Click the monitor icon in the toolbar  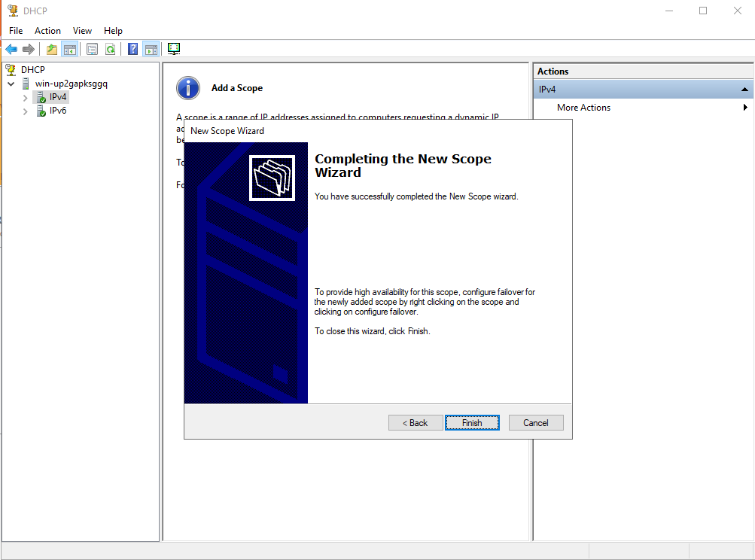pos(174,49)
